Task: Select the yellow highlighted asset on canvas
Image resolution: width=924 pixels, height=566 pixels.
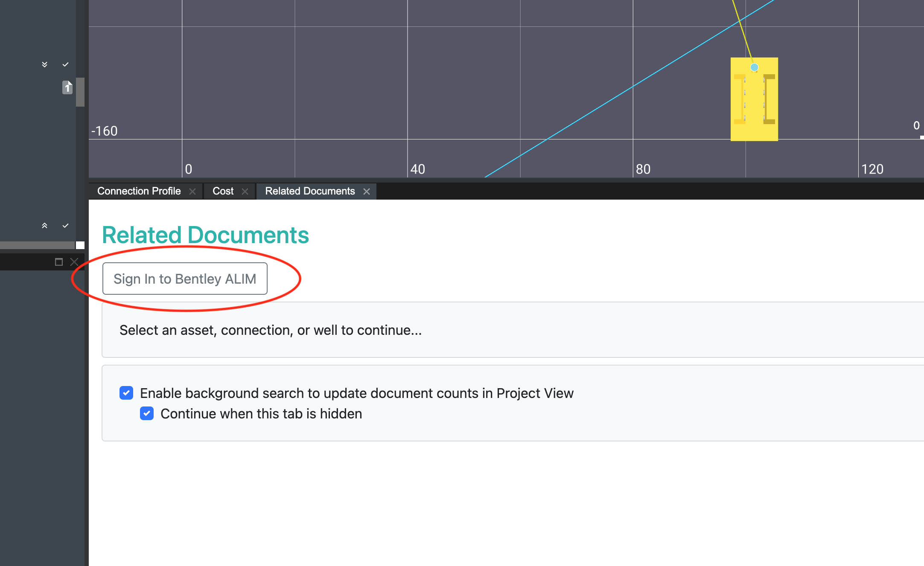Action: pos(754,99)
